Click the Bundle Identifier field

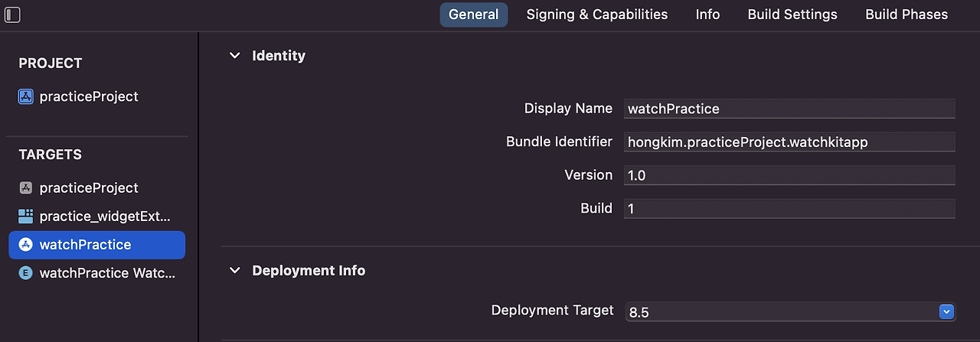click(x=789, y=142)
